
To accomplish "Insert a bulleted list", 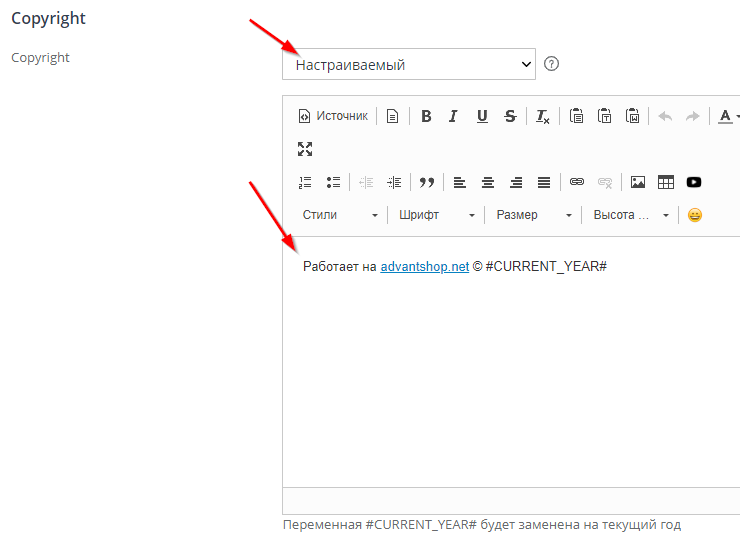I will [x=333, y=182].
